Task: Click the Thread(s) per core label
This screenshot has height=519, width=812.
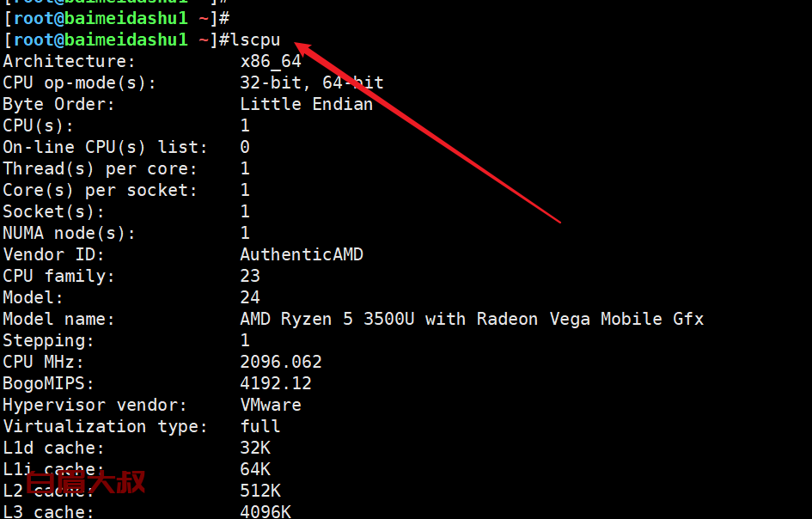Action: (x=100, y=169)
